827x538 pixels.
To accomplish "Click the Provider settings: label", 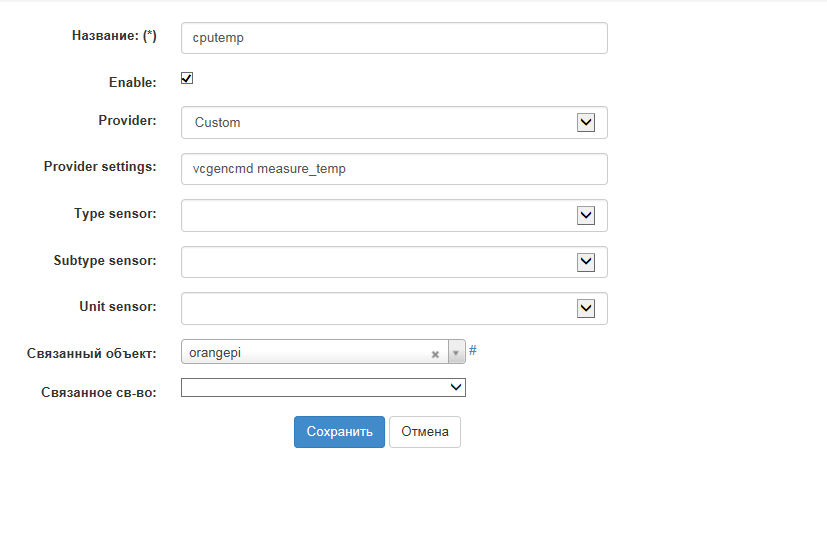I will pyautogui.click(x=100, y=166).
